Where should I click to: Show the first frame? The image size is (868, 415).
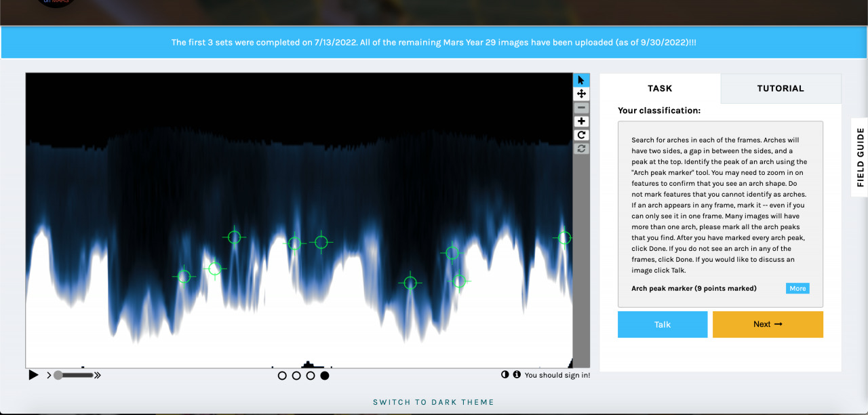282,376
